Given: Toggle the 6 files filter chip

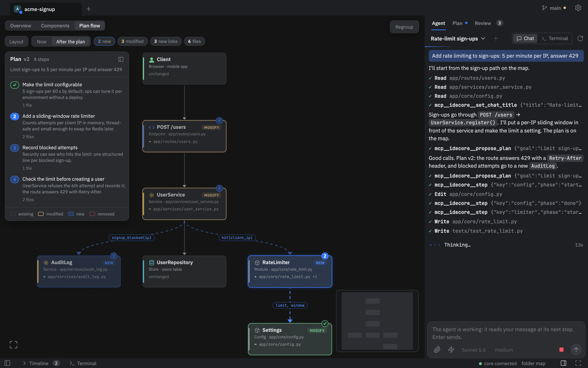Looking at the screenshot, I should pos(194,41).
